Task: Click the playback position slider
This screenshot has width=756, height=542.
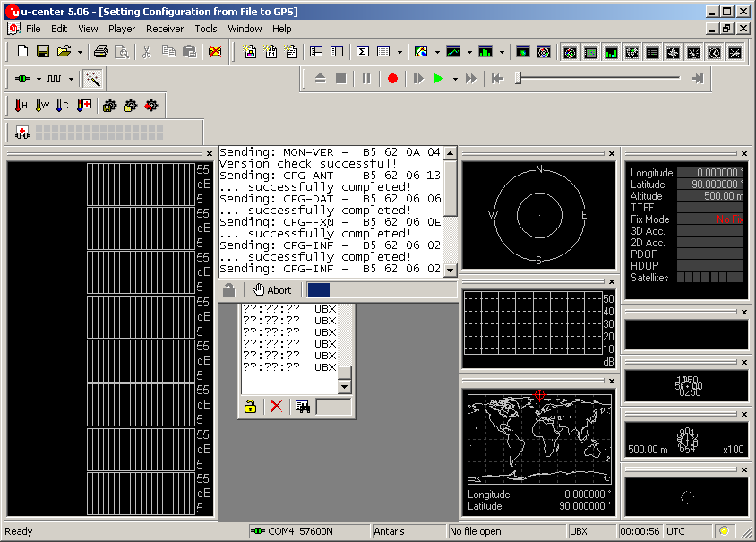Action: [518, 79]
